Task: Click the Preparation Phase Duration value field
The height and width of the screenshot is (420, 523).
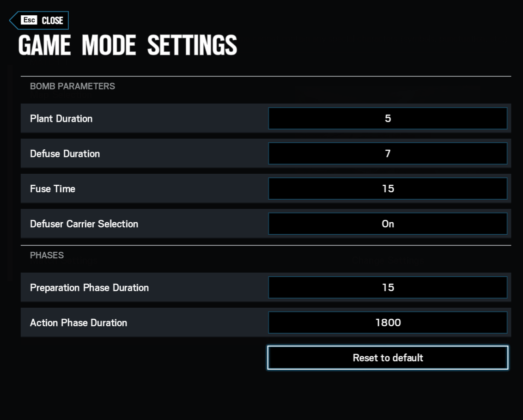Action: click(x=388, y=288)
